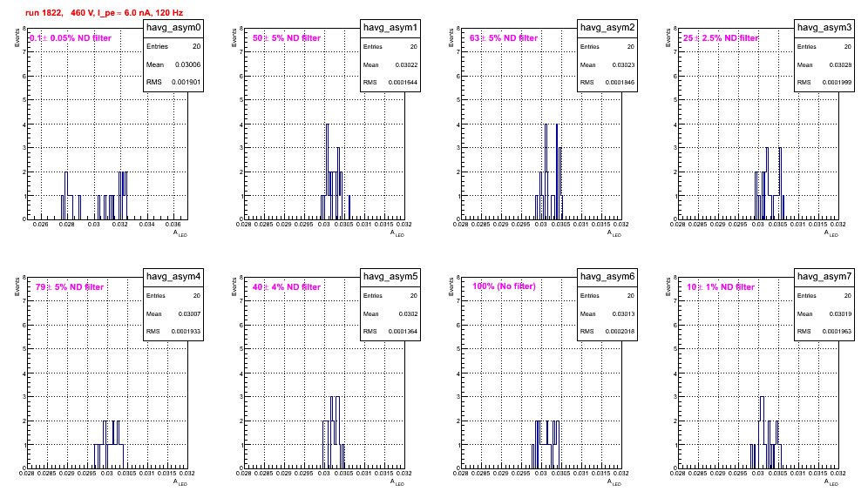Screen dimensions: 868x498
Task: Click the havg_asym7 stats box title
Action: 824,277
